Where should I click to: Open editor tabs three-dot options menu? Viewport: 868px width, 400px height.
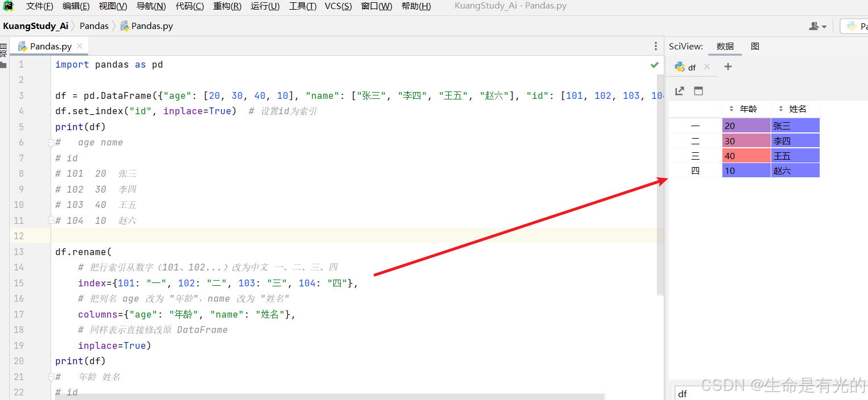click(x=655, y=47)
